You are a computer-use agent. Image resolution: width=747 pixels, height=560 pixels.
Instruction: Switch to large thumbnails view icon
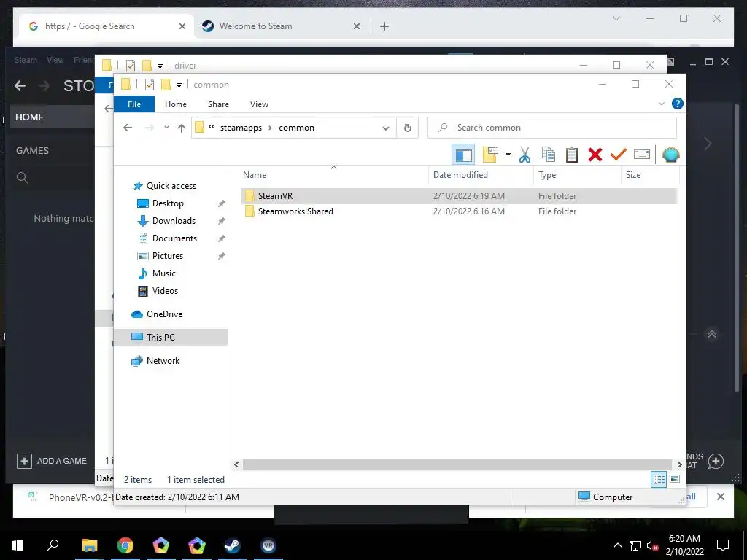675,479
